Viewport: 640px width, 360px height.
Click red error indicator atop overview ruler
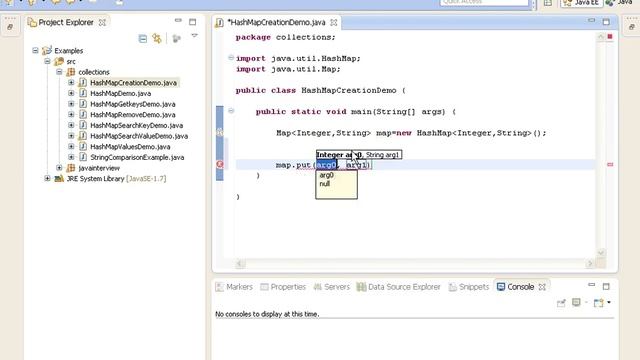click(610, 37)
